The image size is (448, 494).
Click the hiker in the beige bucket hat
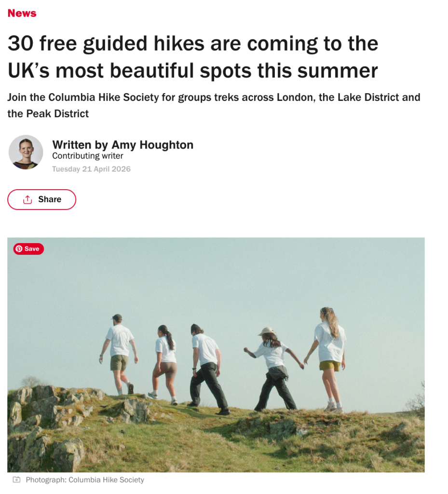[274, 369]
